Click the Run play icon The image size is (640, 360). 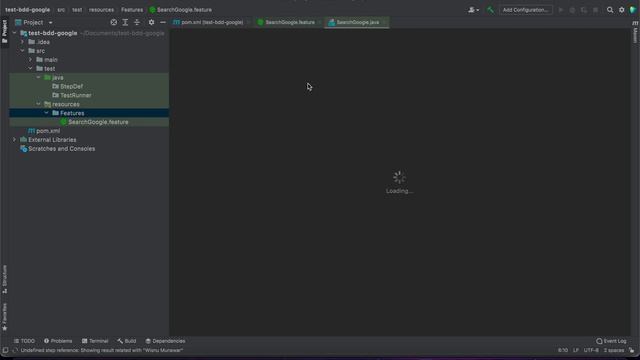(x=561, y=10)
